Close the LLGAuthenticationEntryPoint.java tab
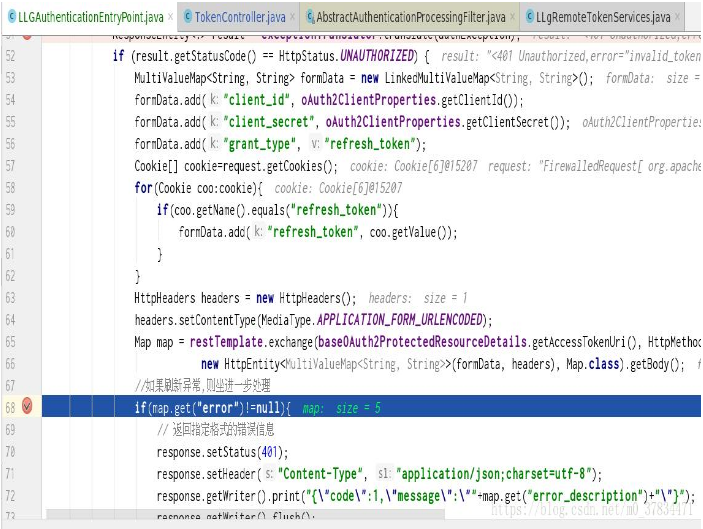The width and height of the screenshot is (703, 529). click(170, 17)
